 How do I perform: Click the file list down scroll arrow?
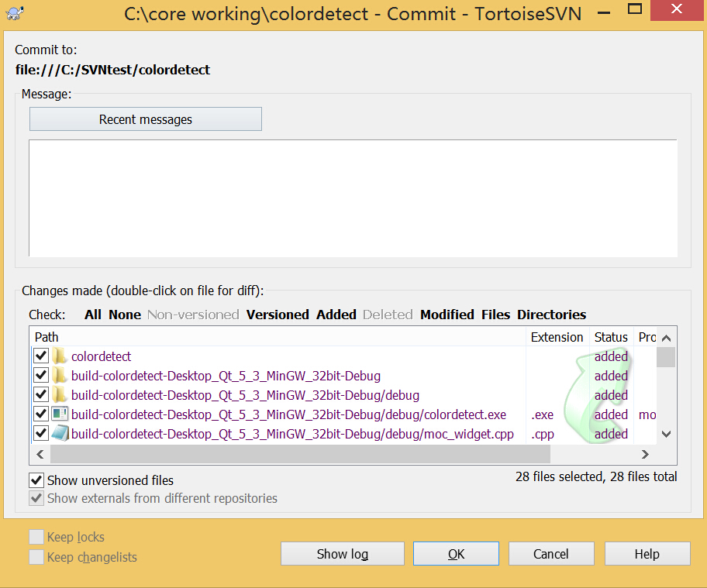pyautogui.click(x=666, y=435)
